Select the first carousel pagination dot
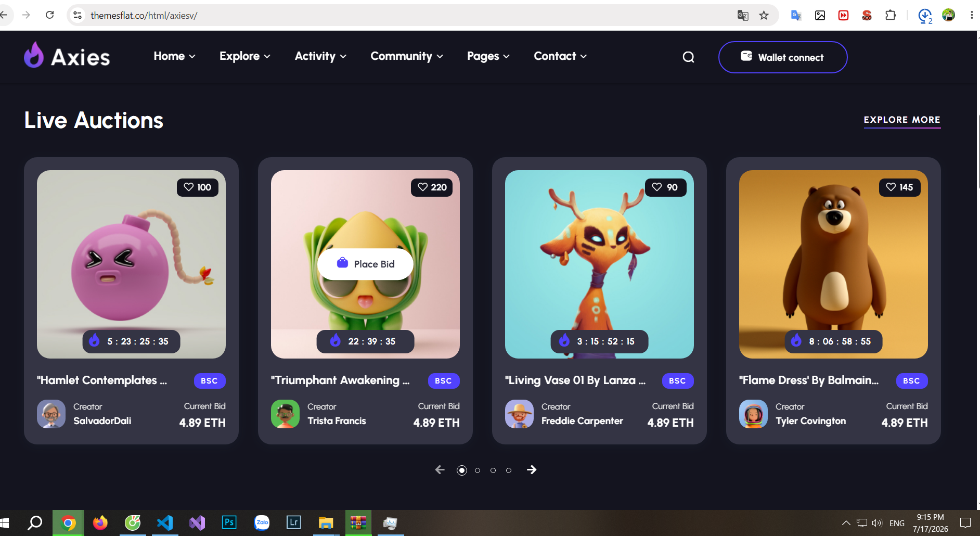 coord(462,470)
